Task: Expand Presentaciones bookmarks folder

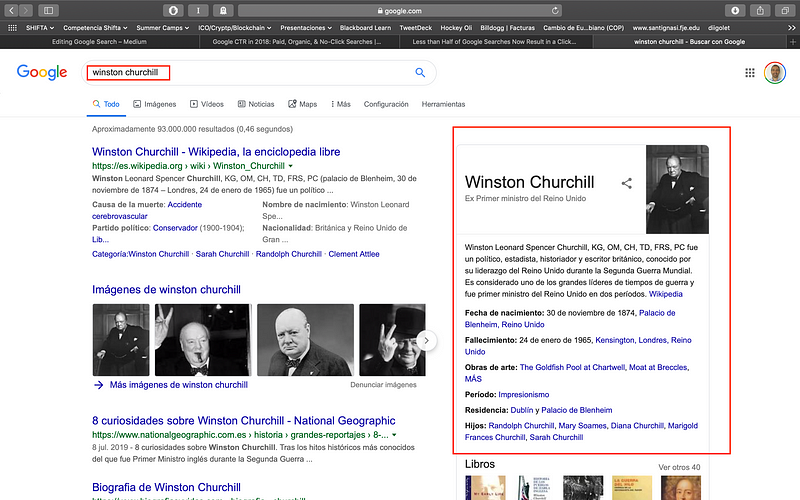Action: click(x=306, y=28)
